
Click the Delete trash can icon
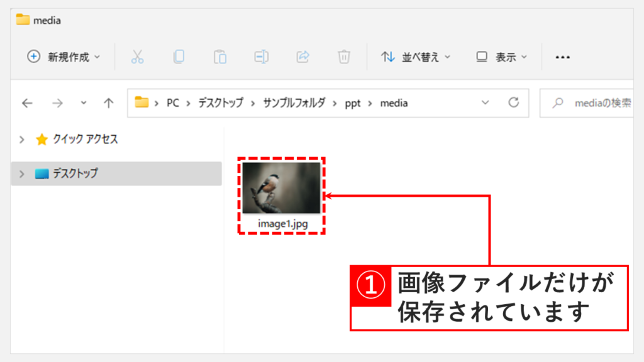click(x=344, y=57)
